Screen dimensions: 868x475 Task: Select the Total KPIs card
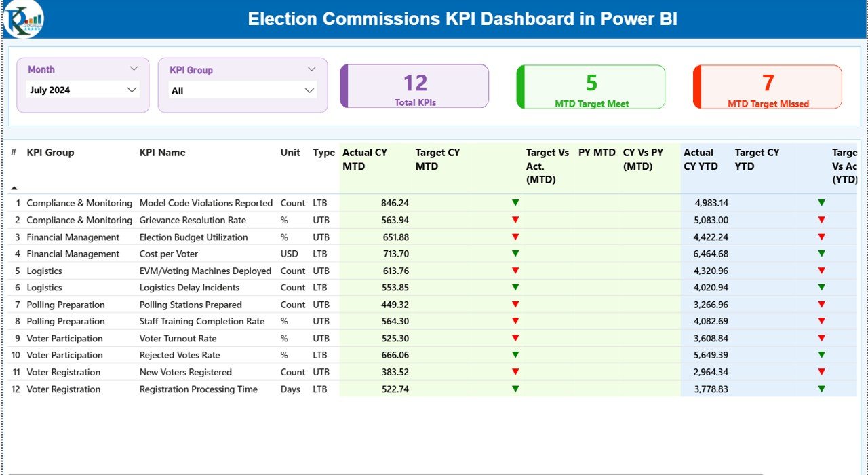click(x=414, y=86)
